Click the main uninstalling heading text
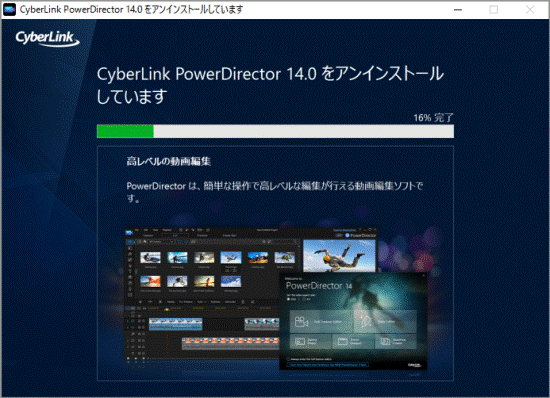The width and height of the screenshot is (550, 398). (x=270, y=85)
